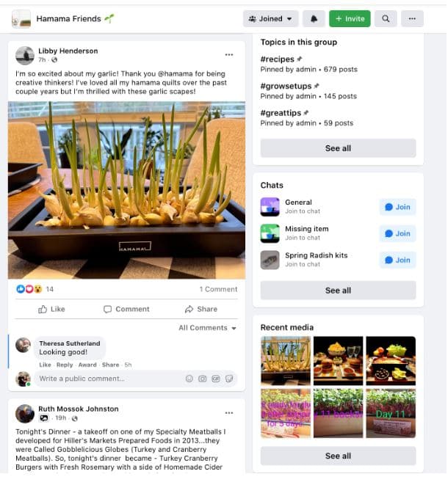Click the sticker icon in comment box
Viewport: 448px width, 485px height.
(229, 379)
